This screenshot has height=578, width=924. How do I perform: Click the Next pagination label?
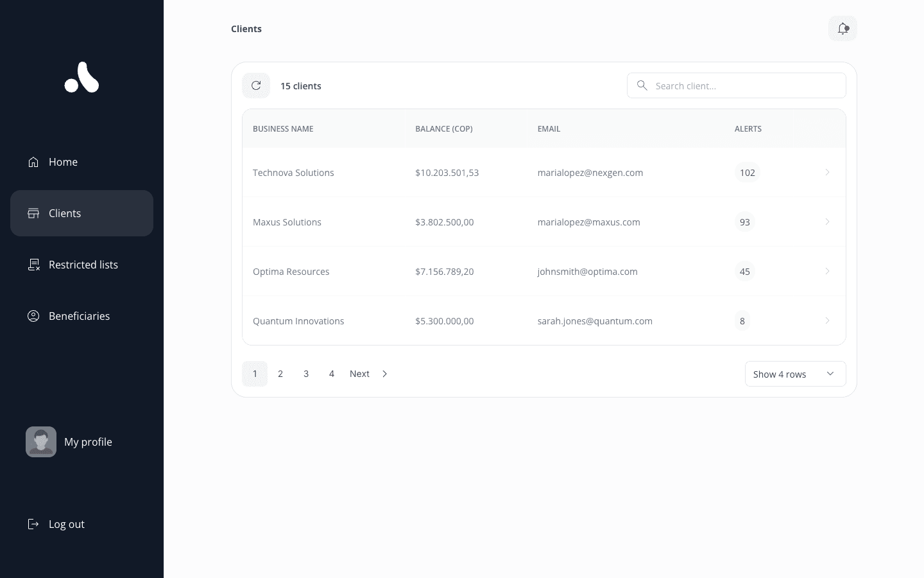(x=359, y=374)
